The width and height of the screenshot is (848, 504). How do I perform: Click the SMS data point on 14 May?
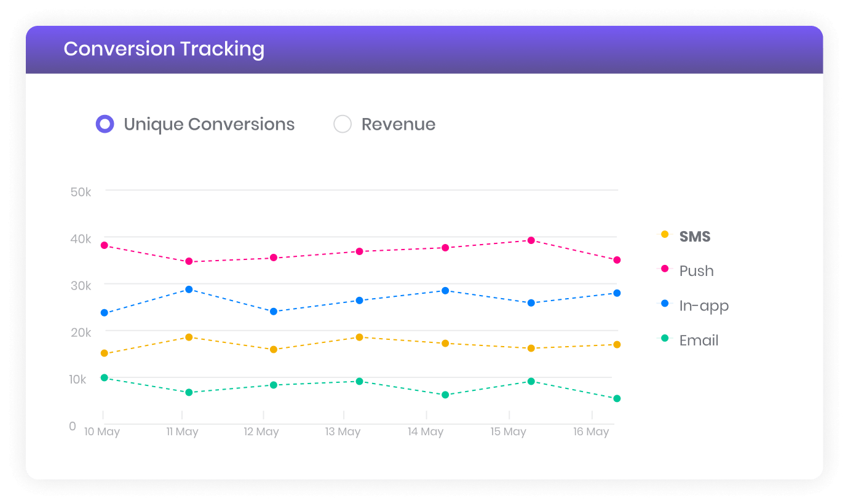tap(445, 344)
